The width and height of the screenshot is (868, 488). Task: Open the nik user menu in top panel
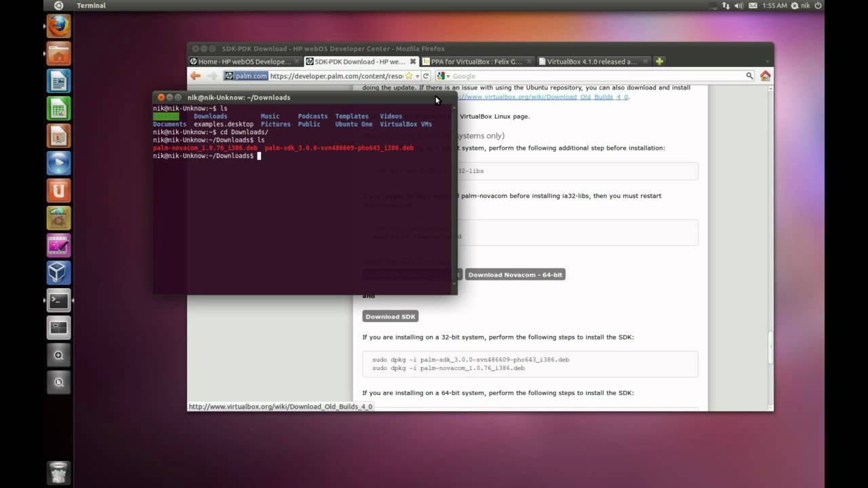800,5
